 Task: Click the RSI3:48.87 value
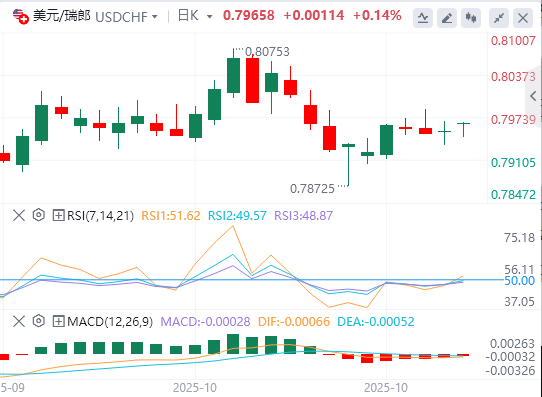(303, 216)
